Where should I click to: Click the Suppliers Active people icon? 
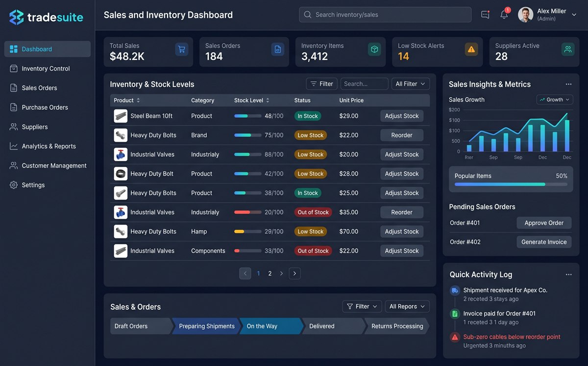pos(568,49)
